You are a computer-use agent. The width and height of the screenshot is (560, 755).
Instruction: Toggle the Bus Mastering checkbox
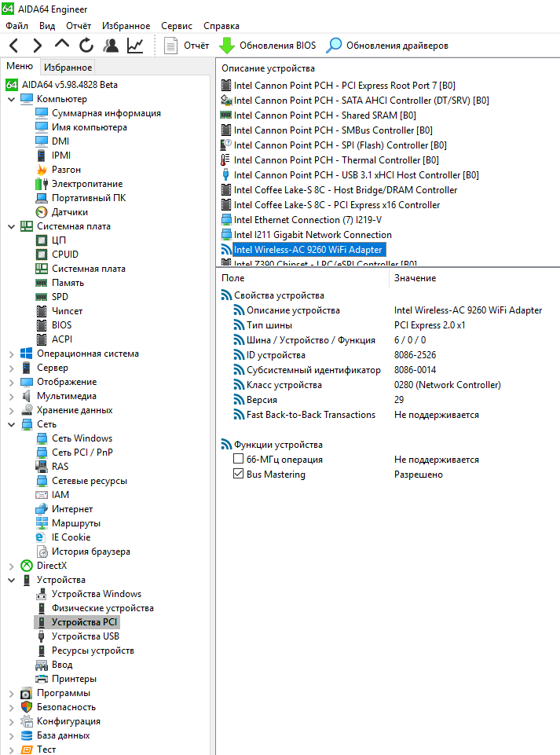(x=238, y=474)
